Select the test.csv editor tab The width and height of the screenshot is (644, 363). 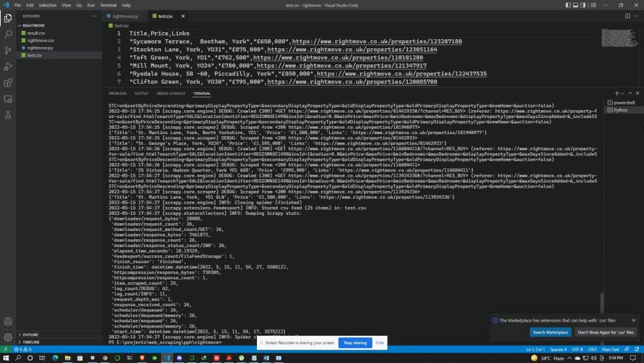pyautogui.click(x=166, y=16)
